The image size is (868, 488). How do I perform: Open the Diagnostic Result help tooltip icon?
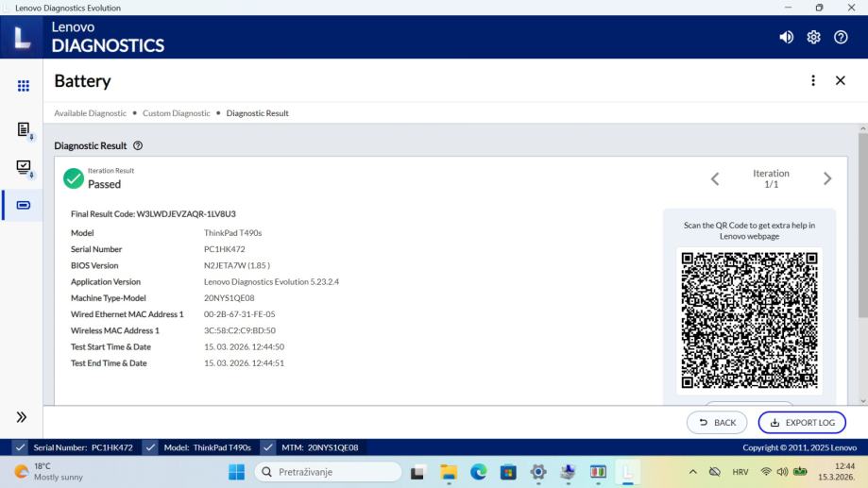pos(138,145)
